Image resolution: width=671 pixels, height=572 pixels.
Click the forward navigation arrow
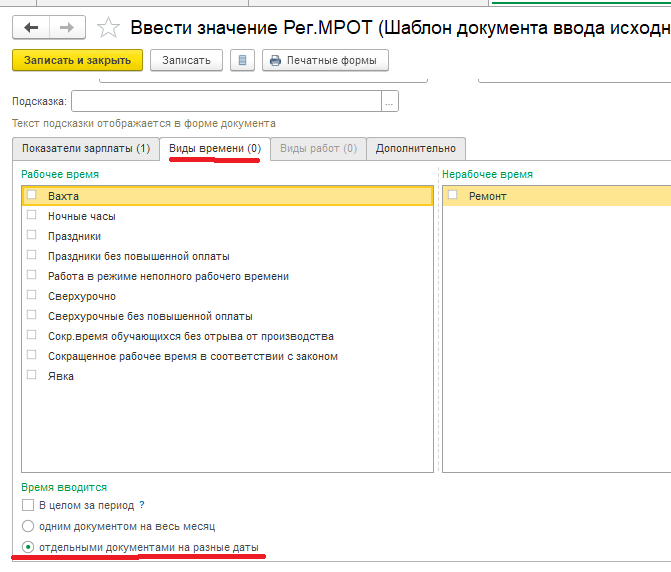tap(66, 27)
